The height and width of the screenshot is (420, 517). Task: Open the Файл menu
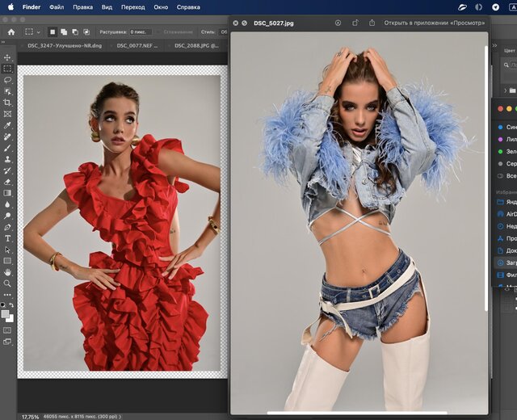[x=57, y=7]
